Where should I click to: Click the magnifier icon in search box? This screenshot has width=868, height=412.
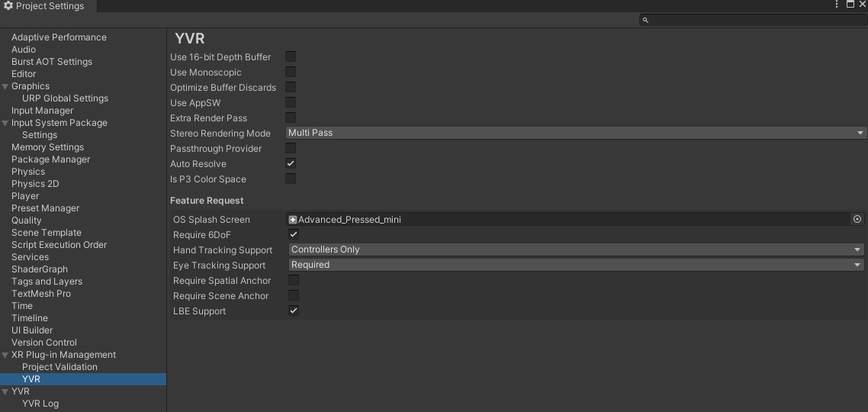pyautogui.click(x=645, y=21)
